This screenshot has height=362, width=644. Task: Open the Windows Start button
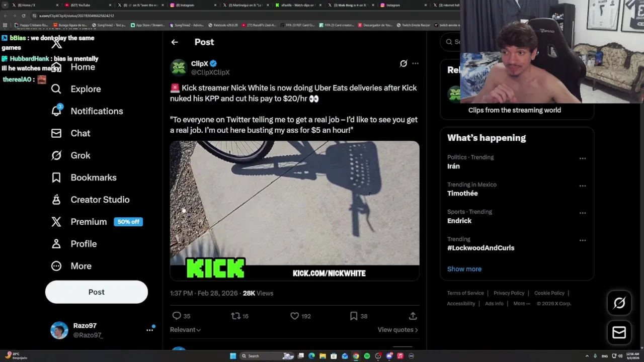[233, 356]
